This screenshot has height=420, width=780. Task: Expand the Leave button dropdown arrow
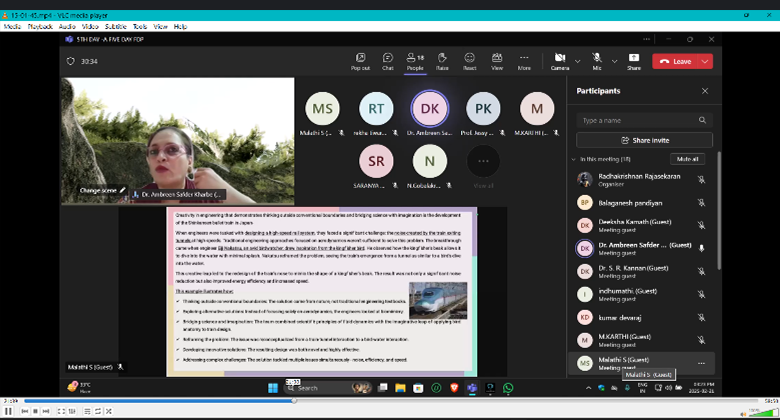[x=705, y=61]
